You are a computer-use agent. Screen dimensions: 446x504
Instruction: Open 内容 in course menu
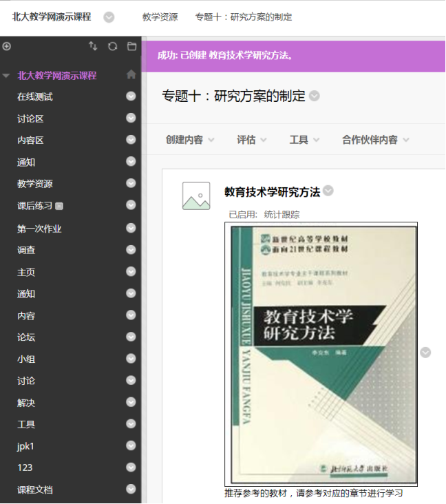click(26, 315)
